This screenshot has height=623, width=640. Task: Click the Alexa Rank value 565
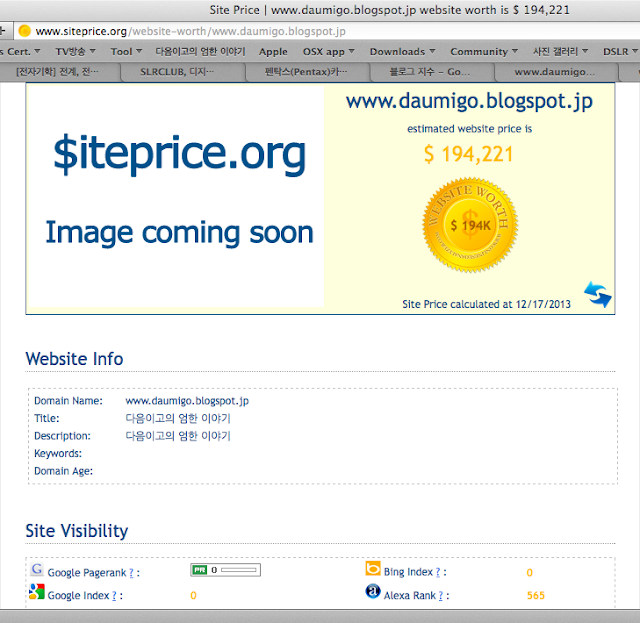click(536, 596)
